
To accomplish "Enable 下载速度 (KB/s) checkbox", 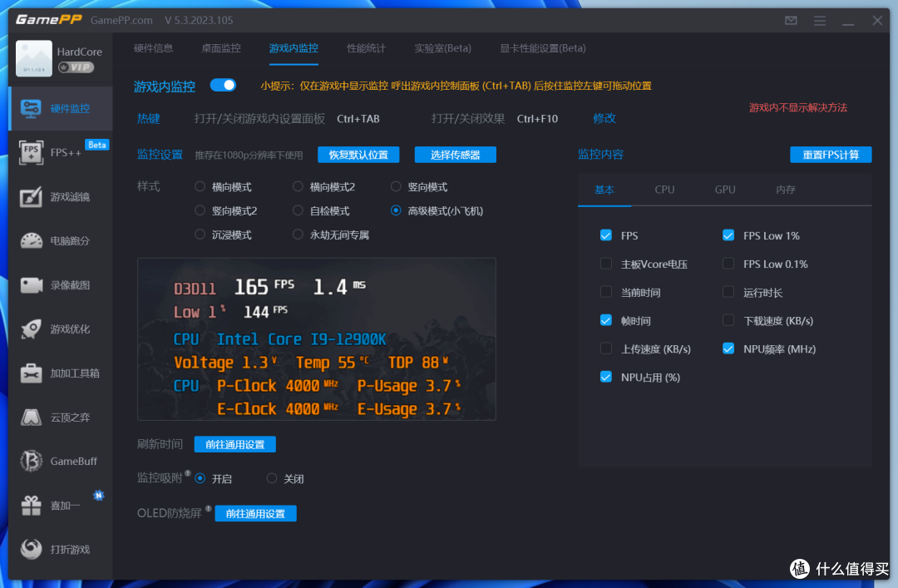I will (728, 320).
